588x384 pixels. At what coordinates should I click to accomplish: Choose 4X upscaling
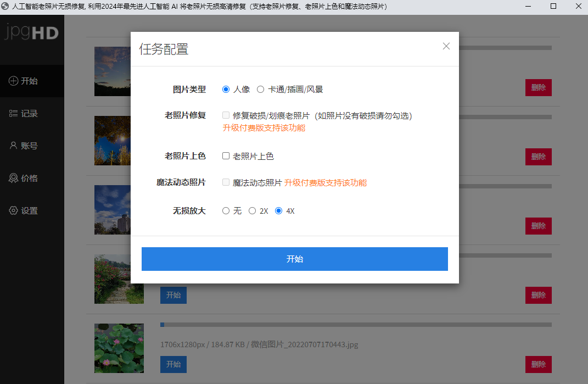(278, 211)
